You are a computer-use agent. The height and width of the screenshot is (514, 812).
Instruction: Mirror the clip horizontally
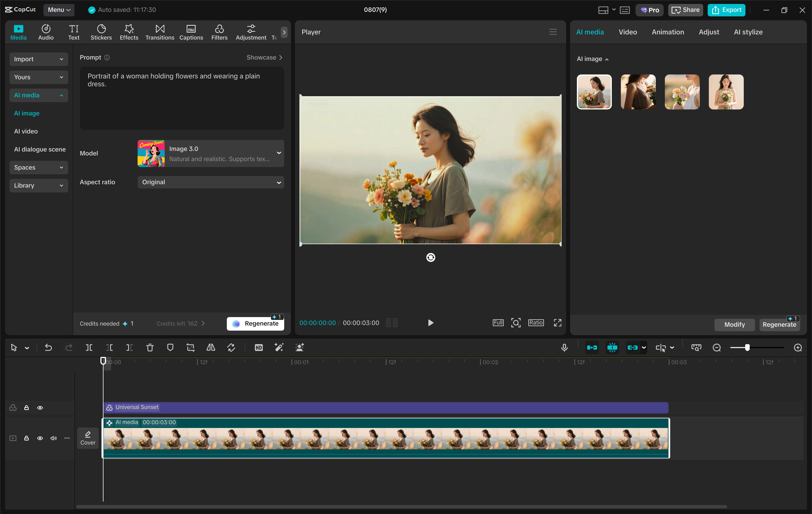(210, 347)
